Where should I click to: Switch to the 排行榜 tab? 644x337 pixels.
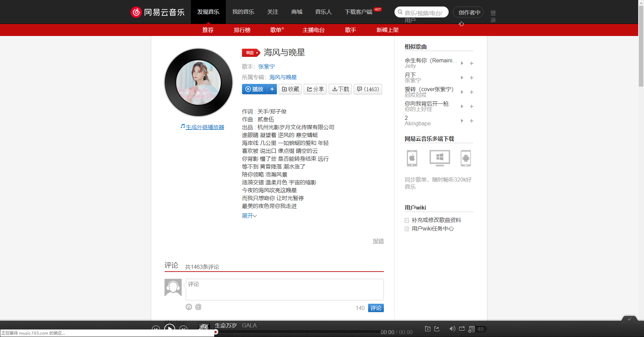point(242,30)
